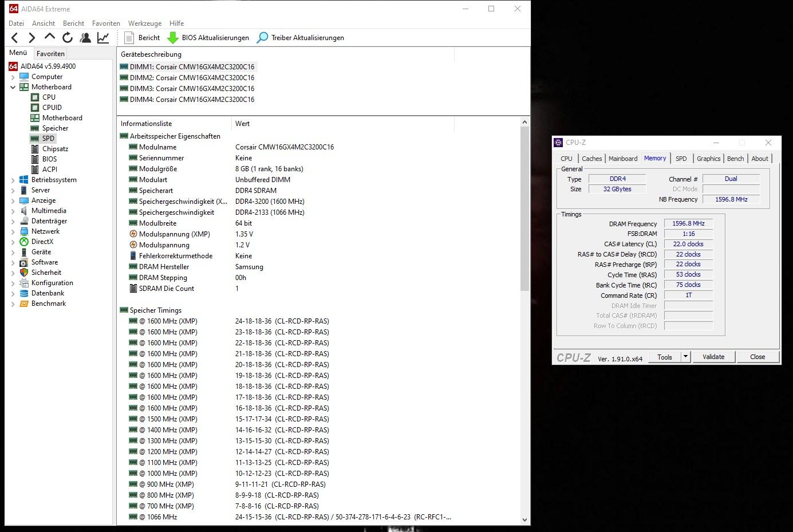This screenshot has width=793, height=532.
Task: Select the Multimedia speaker icon node
Action: pyautogui.click(x=24, y=211)
